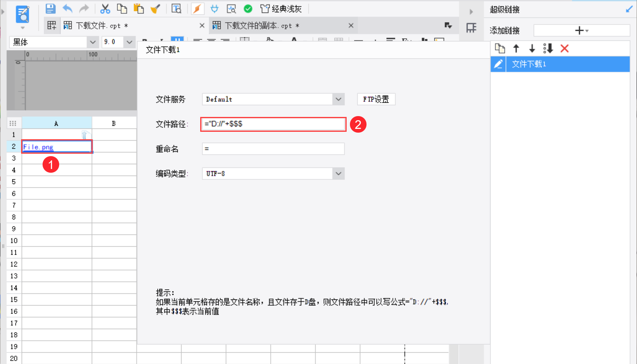Open the 添加链接 plus dropdown

(582, 30)
